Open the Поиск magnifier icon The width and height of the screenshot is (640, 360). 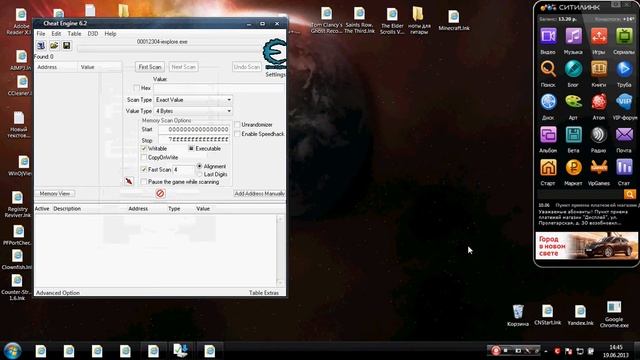[x=548, y=69]
